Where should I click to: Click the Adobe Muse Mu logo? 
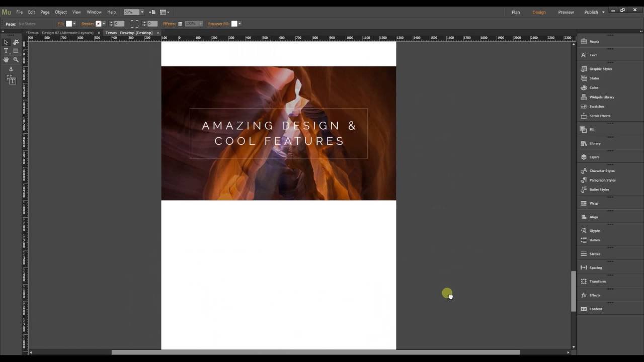pyautogui.click(x=6, y=12)
